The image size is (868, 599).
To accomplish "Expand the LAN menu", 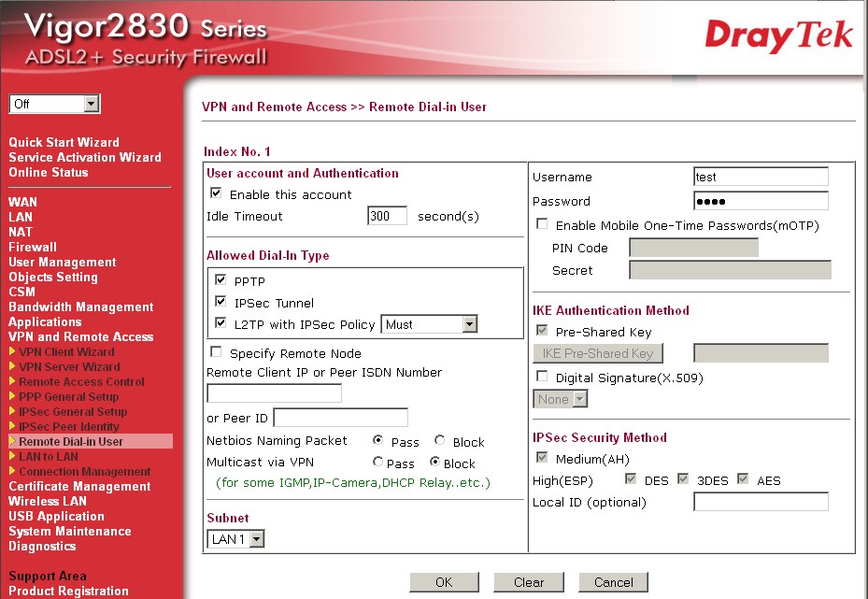I will [21, 217].
